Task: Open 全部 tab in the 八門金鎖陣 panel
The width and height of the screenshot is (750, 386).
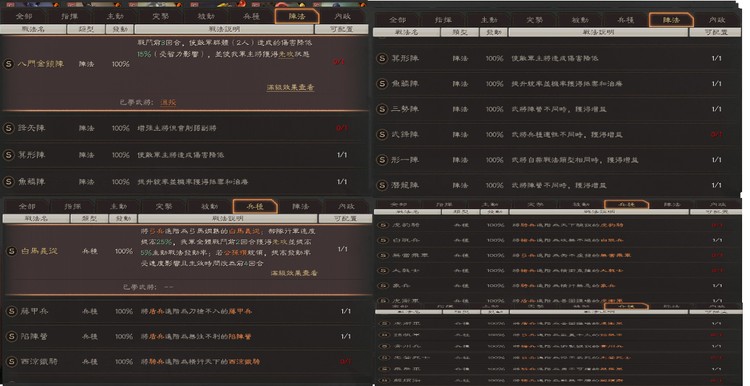Action: click(x=23, y=16)
